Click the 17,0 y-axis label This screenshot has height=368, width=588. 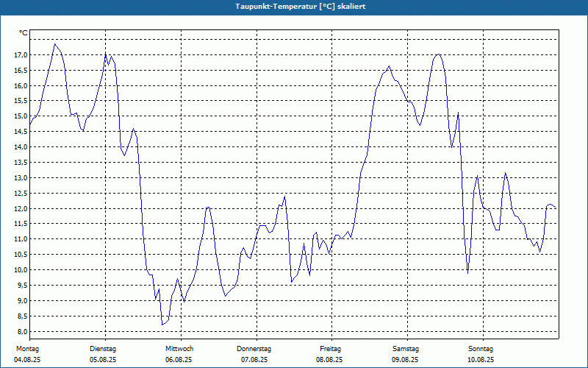click(x=21, y=55)
